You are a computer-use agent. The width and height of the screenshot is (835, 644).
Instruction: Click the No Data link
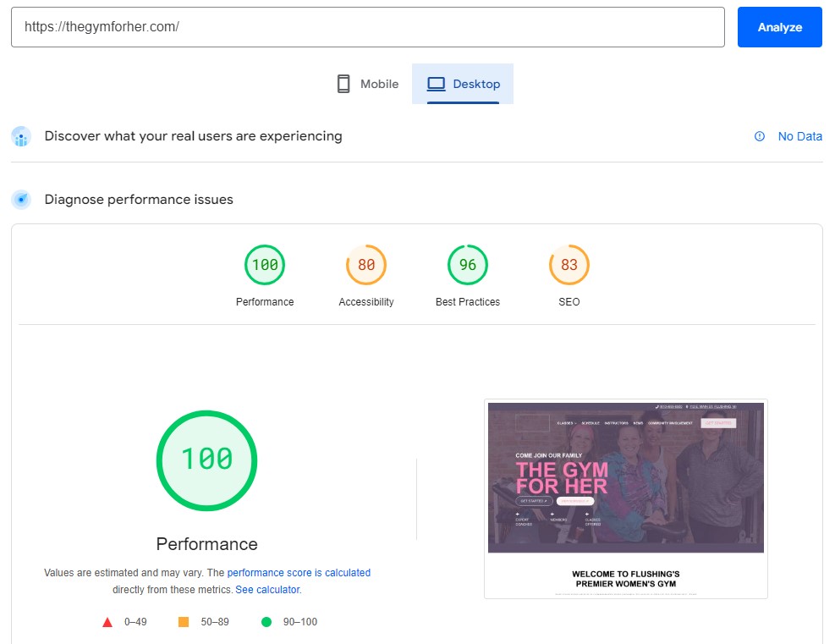[799, 136]
